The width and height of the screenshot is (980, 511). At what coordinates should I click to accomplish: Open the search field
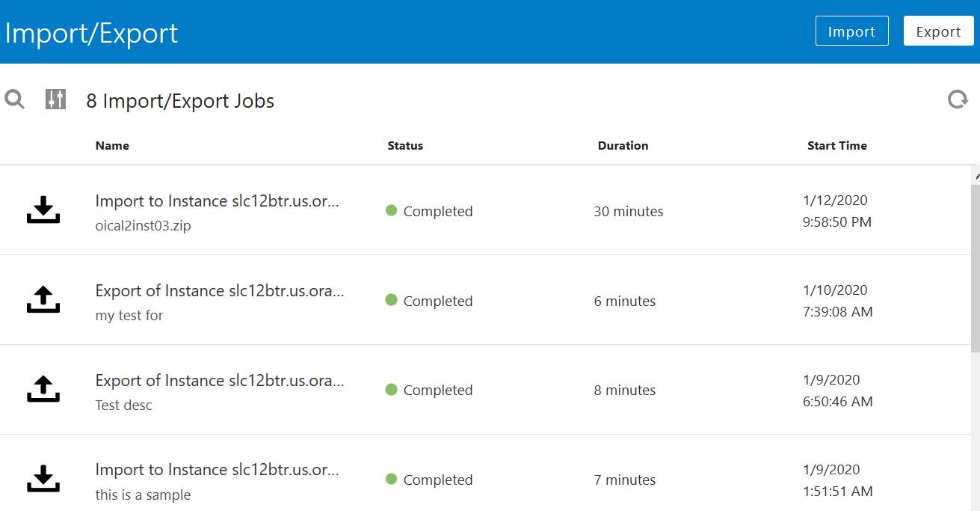tap(14, 99)
